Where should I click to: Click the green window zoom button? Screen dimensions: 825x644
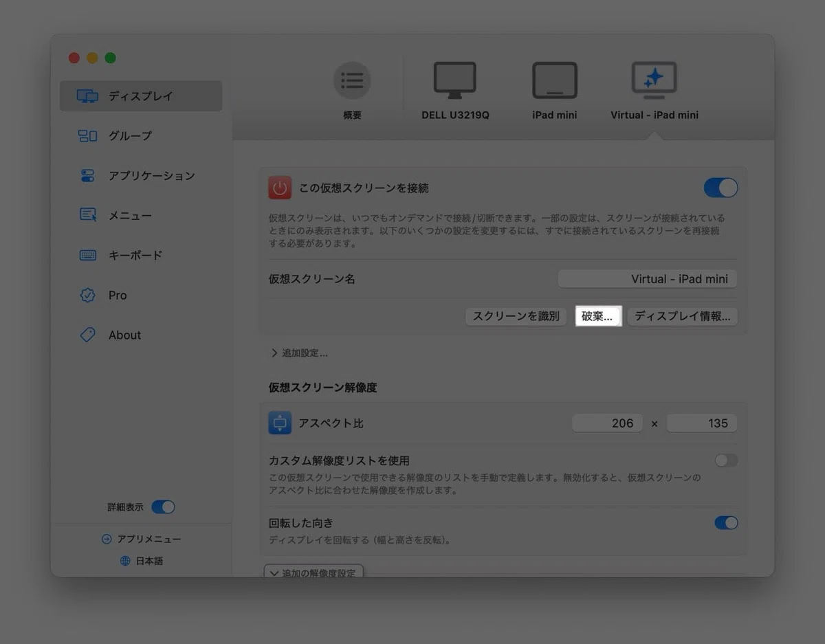(110, 58)
